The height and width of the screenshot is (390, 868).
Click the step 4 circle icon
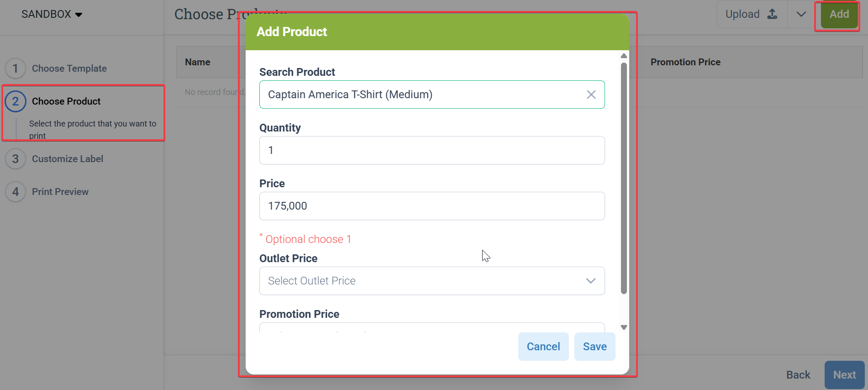tap(16, 192)
